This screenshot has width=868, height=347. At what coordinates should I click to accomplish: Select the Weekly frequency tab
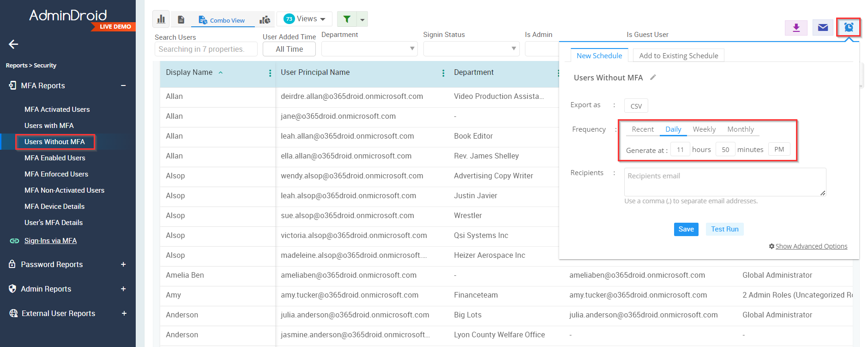[x=704, y=129]
